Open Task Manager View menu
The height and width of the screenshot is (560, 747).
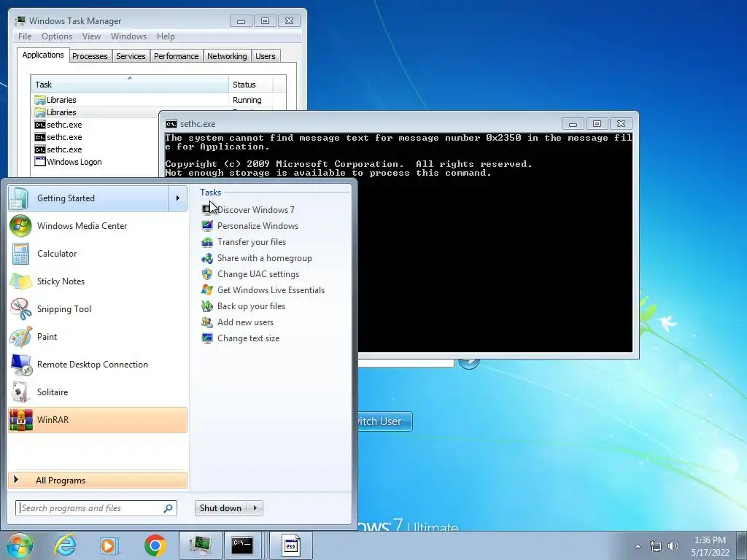(91, 36)
